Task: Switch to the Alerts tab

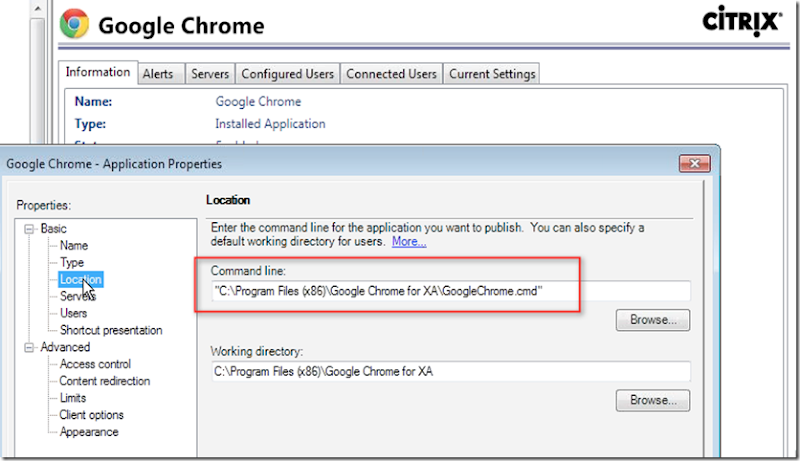Action: (158, 74)
